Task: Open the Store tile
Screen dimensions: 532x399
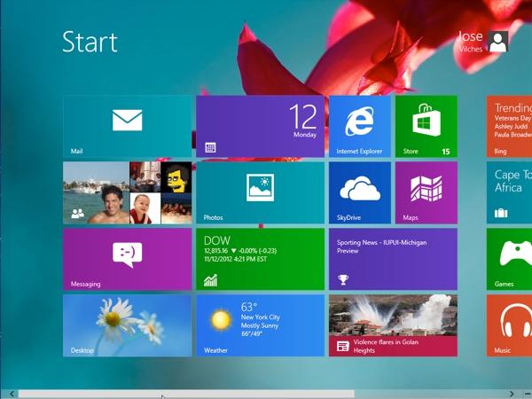Action: point(426,126)
